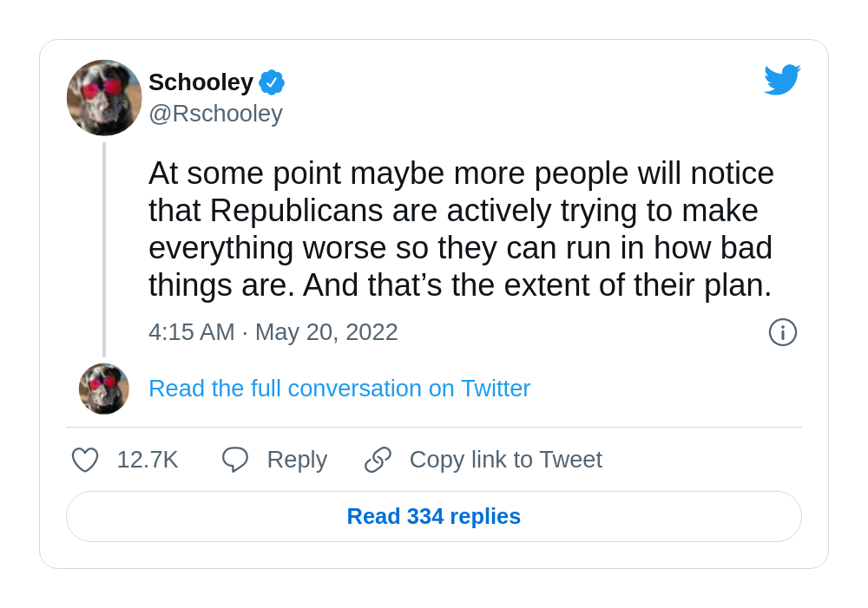Click the Twitter bird logo
This screenshot has height=608, width=868.
tap(782, 80)
